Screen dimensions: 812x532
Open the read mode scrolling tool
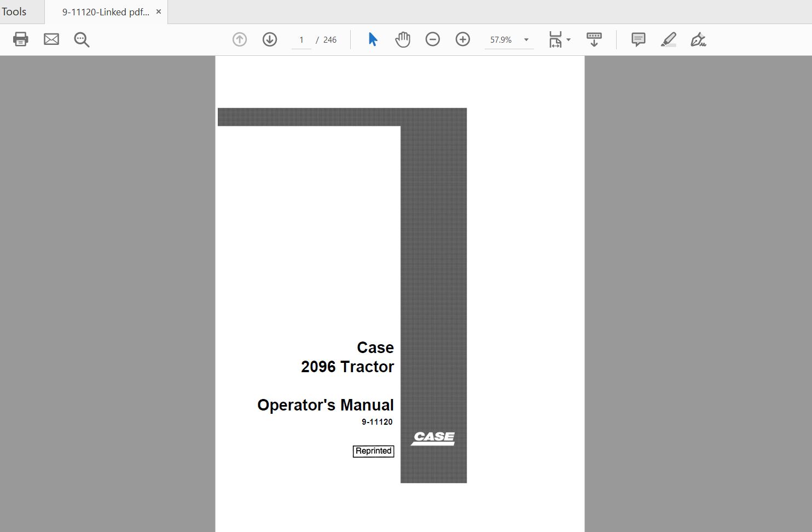(594, 39)
